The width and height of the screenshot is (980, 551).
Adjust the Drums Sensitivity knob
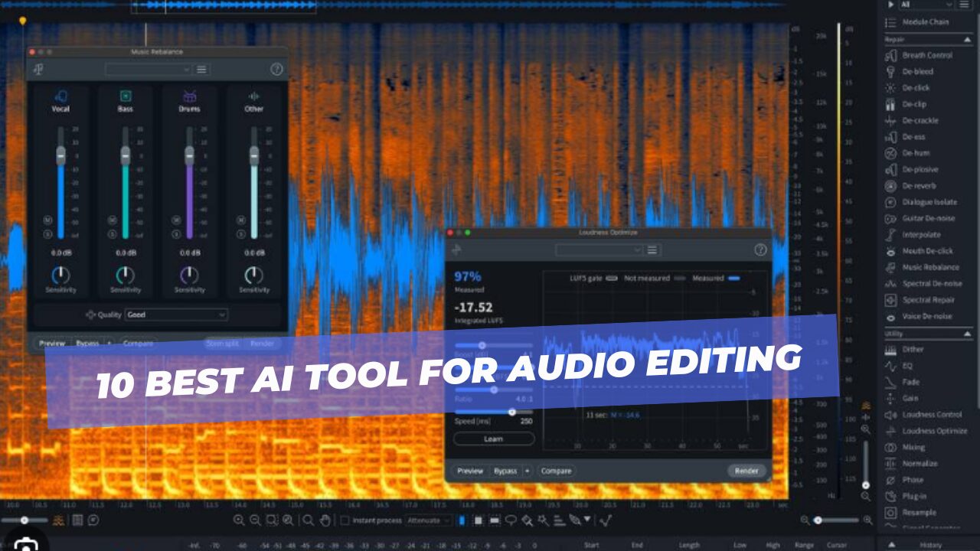pos(189,275)
